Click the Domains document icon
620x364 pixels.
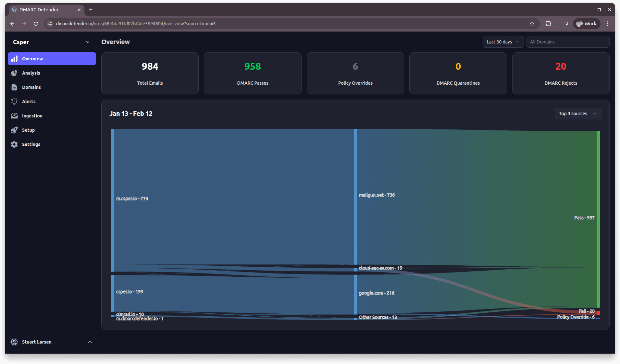coord(15,87)
